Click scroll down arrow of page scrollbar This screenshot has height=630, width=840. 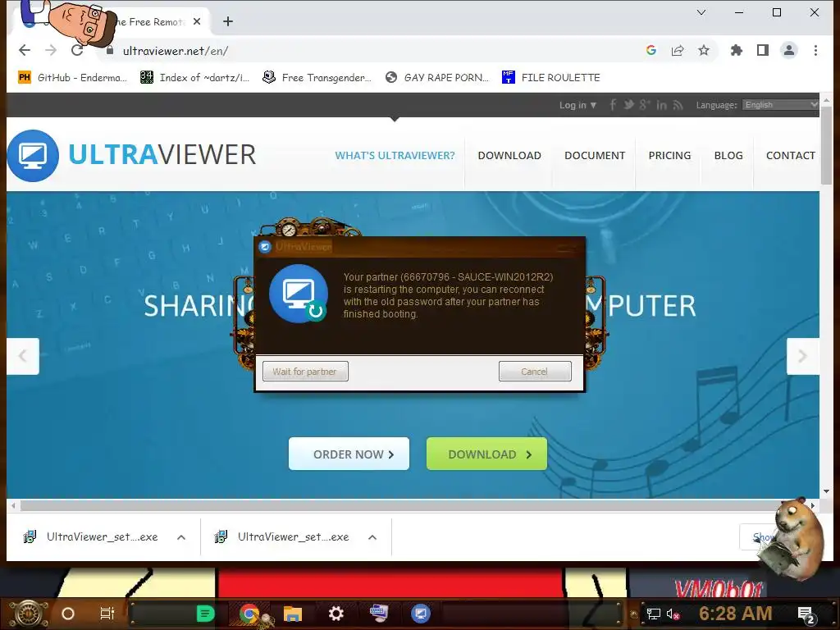click(827, 491)
